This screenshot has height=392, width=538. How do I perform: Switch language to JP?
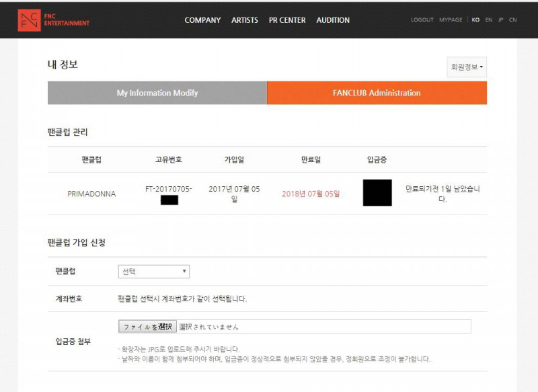click(x=500, y=20)
